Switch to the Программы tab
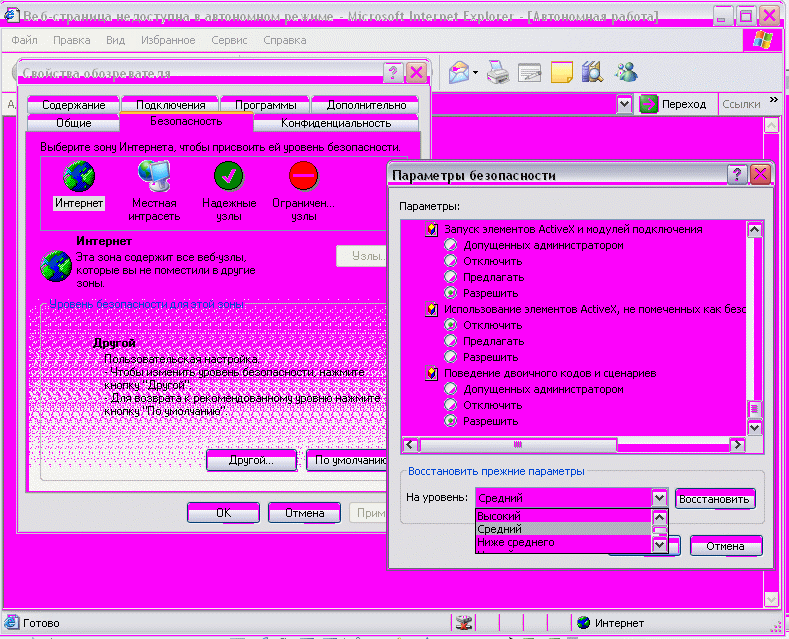 point(265,105)
